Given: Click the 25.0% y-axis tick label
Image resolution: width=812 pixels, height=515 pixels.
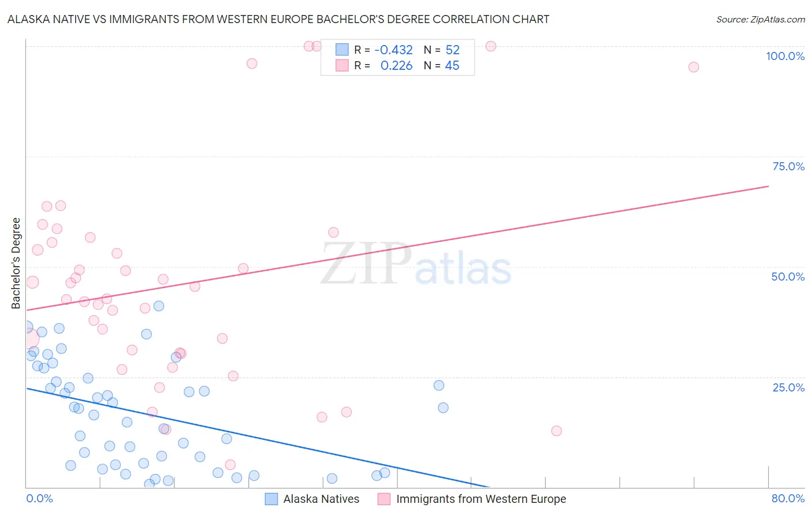Looking at the screenshot, I should (788, 387).
